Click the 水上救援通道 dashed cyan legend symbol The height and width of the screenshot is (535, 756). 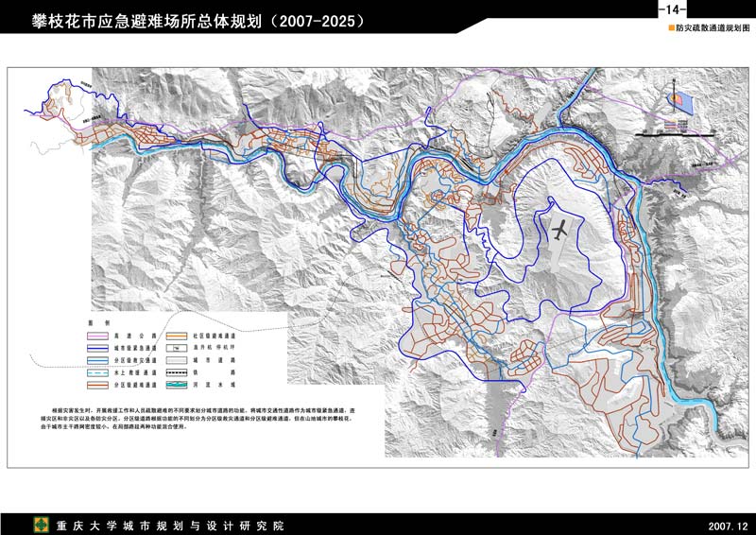click(98, 372)
